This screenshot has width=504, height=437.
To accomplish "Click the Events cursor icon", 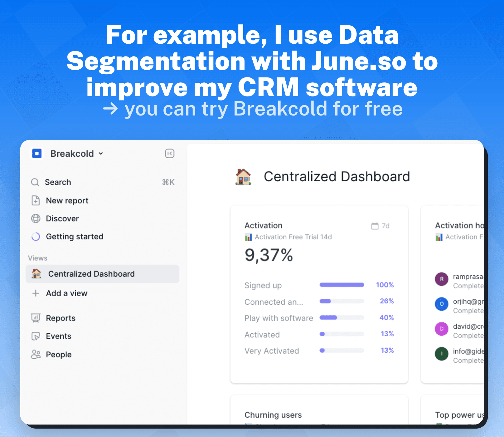I will pyautogui.click(x=36, y=336).
